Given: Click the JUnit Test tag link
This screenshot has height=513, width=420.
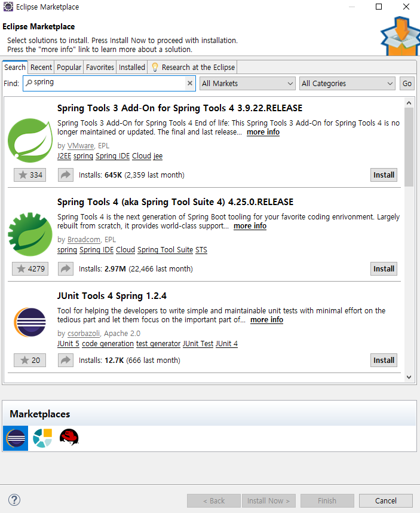Looking at the screenshot, I should [x=198, y=344].
